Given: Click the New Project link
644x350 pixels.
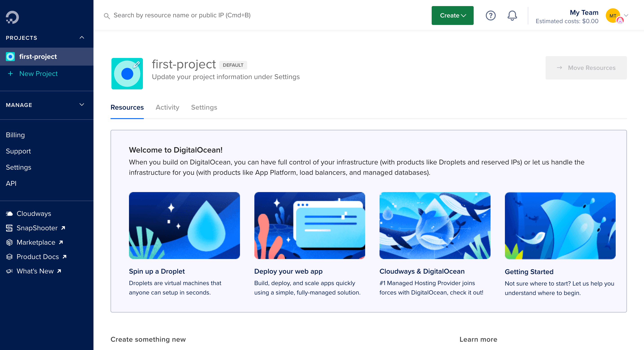Looking at the screenshot, I should (x=38, y=73).
